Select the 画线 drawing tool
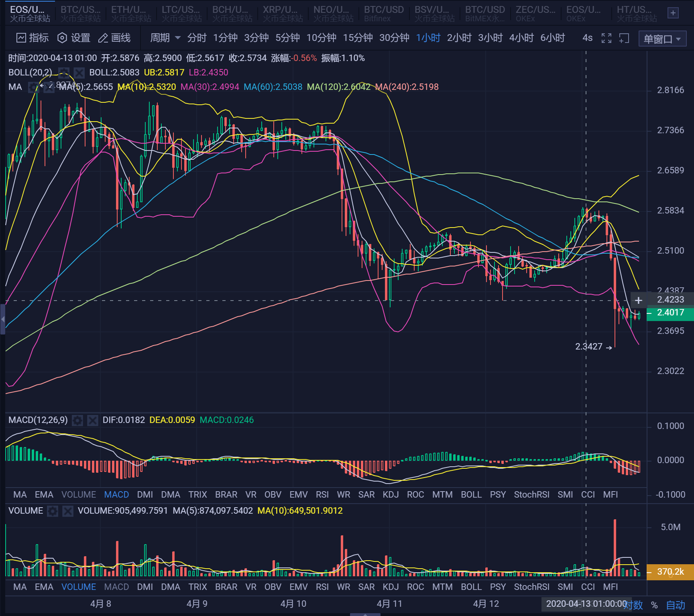 pos(115,38)
